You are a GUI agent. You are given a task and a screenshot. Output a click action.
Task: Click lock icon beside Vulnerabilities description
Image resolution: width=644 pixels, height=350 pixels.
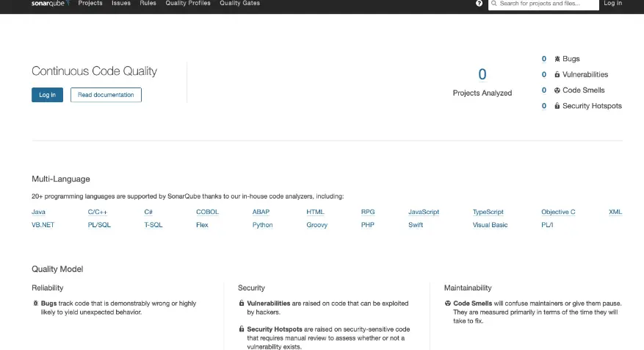pos(242,303)
